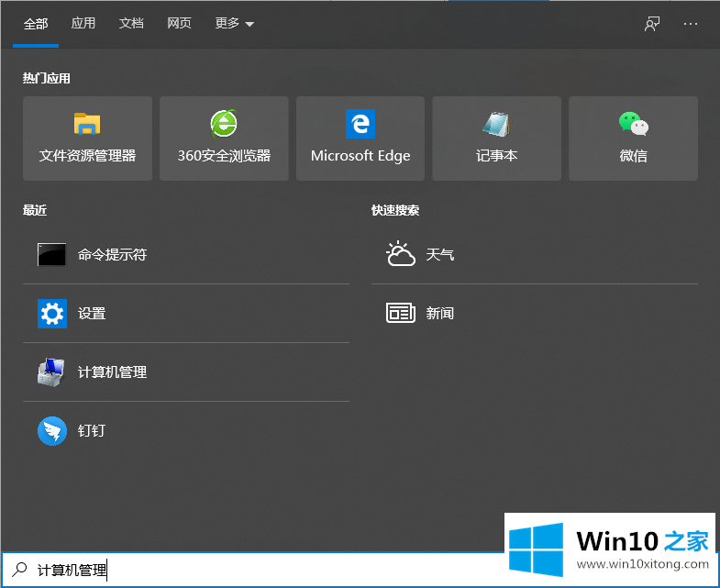Image resolution: width=720 pixels, height=588 pixels.
Task: Click the 计算机管理 search text field
Action: (252, 570)
